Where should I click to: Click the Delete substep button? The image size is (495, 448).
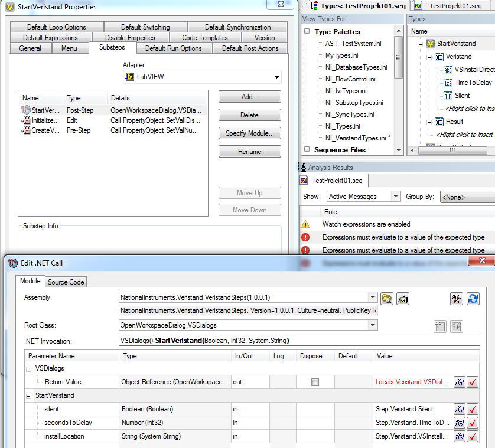pyautogui.click(x=249, y=115)
